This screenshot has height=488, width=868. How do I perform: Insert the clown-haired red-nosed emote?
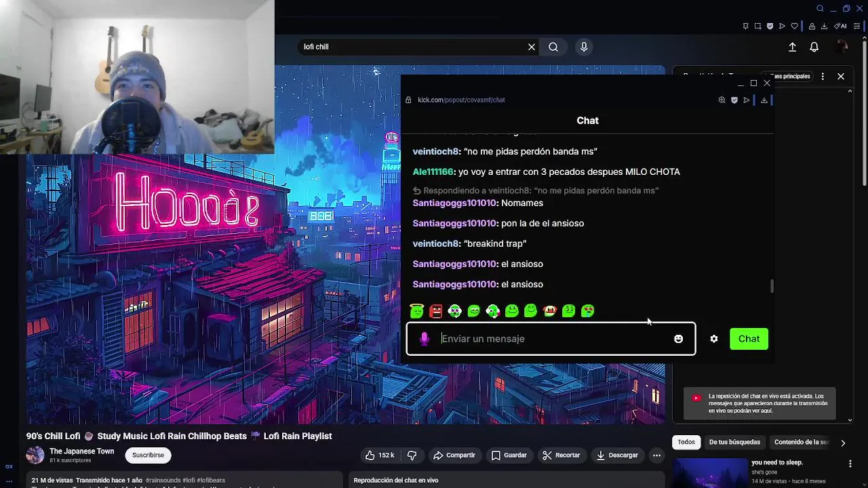coord(550,311)
